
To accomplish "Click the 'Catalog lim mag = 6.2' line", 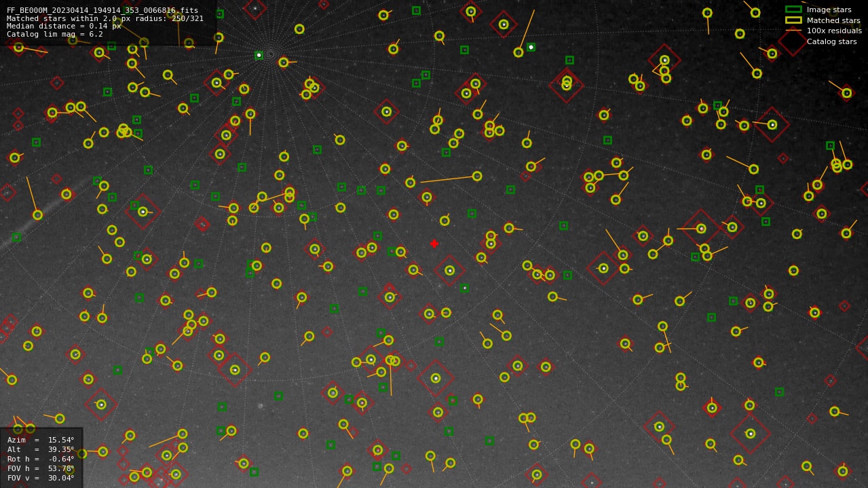I will [55, 35].
